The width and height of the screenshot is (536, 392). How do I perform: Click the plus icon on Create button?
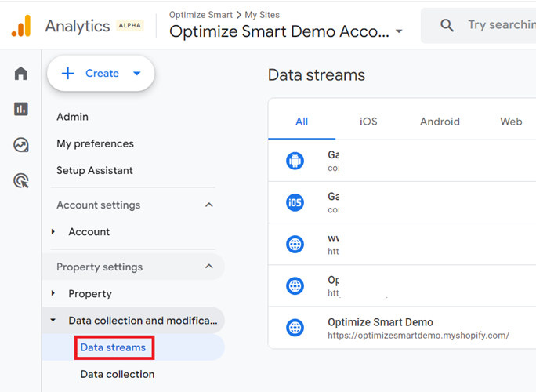[67, 73]
